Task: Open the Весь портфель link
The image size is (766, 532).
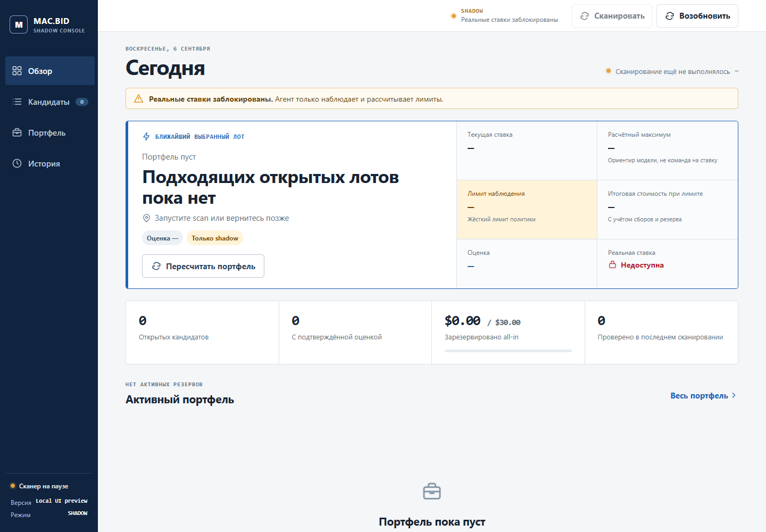Action: [703, 395]
